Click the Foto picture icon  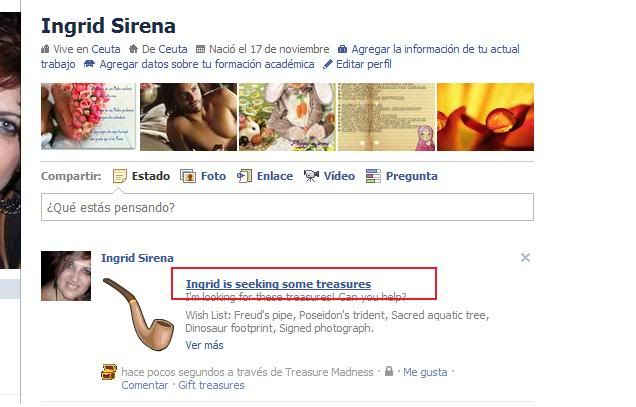tap(188, 176)
